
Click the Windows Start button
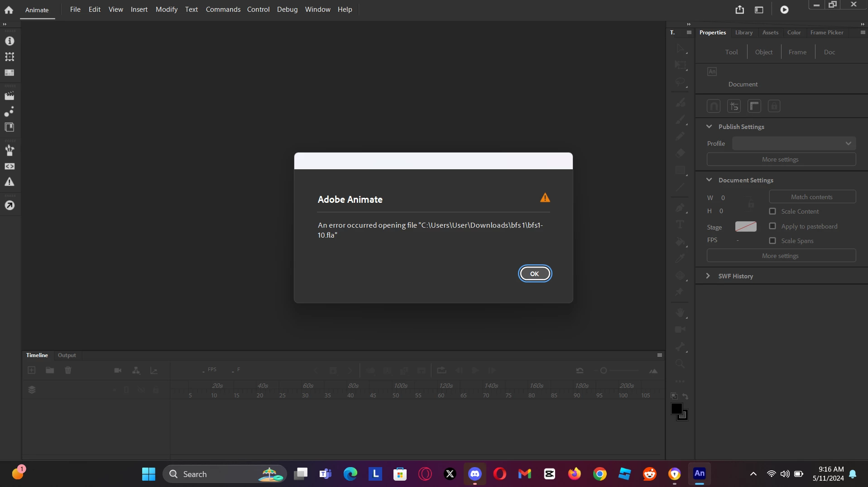click(149, 474)
